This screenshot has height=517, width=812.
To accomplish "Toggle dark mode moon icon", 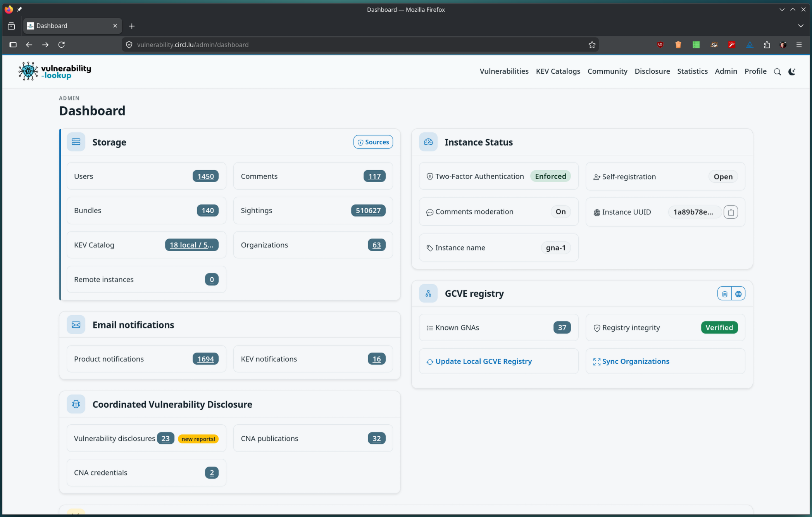I will 792,72.
